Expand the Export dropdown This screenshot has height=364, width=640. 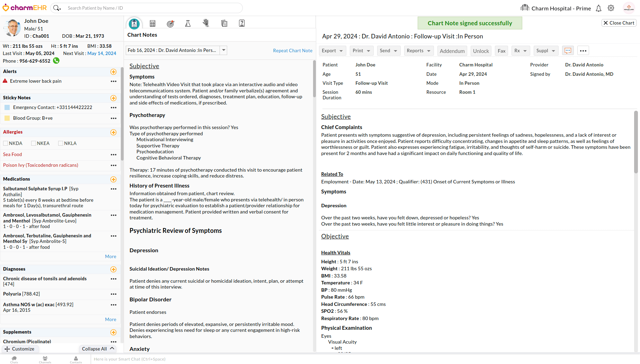(x=332, y=51)
